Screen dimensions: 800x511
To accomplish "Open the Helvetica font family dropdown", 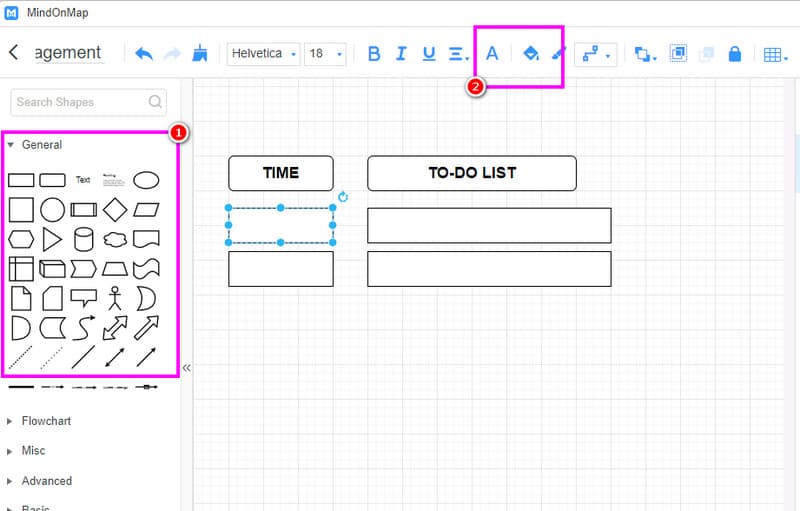I will click(264, 54).
